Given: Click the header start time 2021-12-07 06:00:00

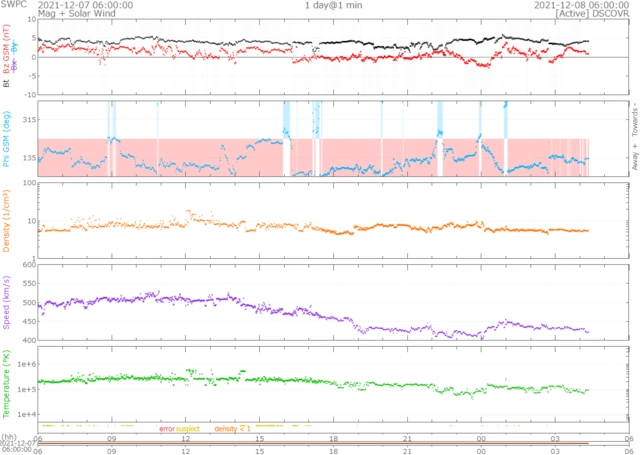Looking at the screenshot, I should (x=85, y=5).
